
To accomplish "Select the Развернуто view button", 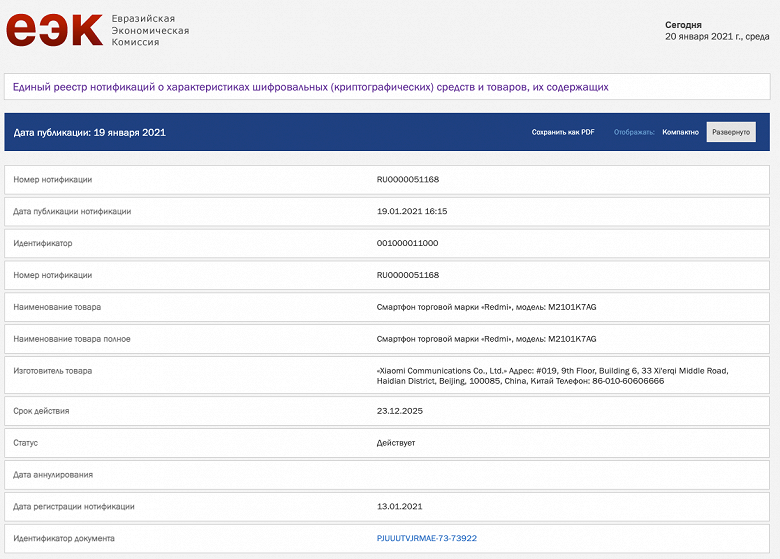I will click(x=731, y=132).
